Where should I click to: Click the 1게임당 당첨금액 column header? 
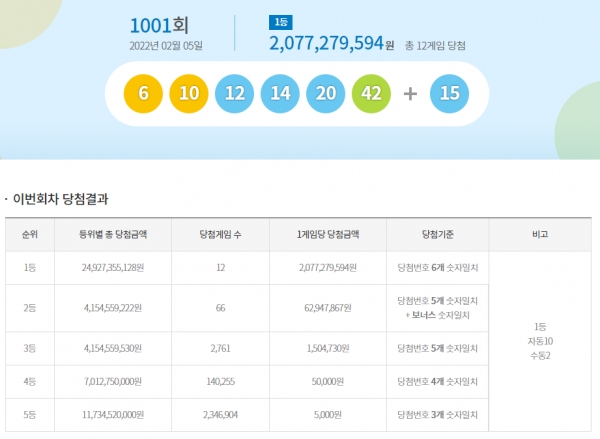point(328,234)
